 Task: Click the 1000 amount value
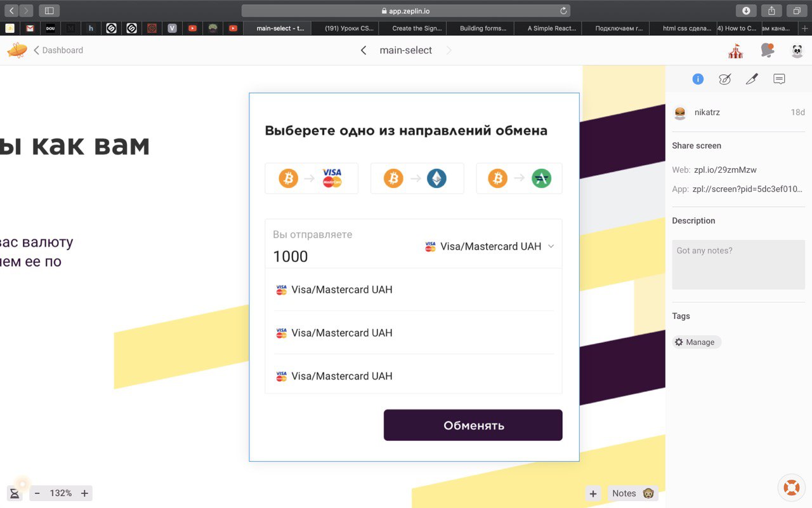tap(291, 257)
